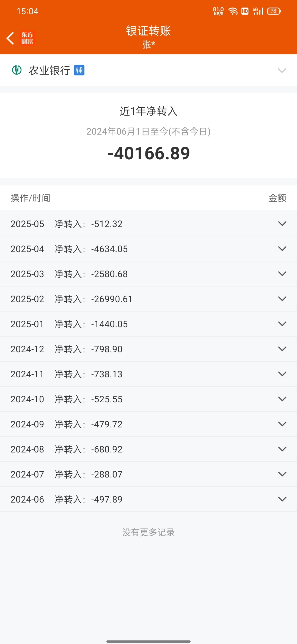Screen dimensions: 297x644
Task: Tap the Wi-Fi status icon
Action: pyautogui.click(x=233, y=11)
